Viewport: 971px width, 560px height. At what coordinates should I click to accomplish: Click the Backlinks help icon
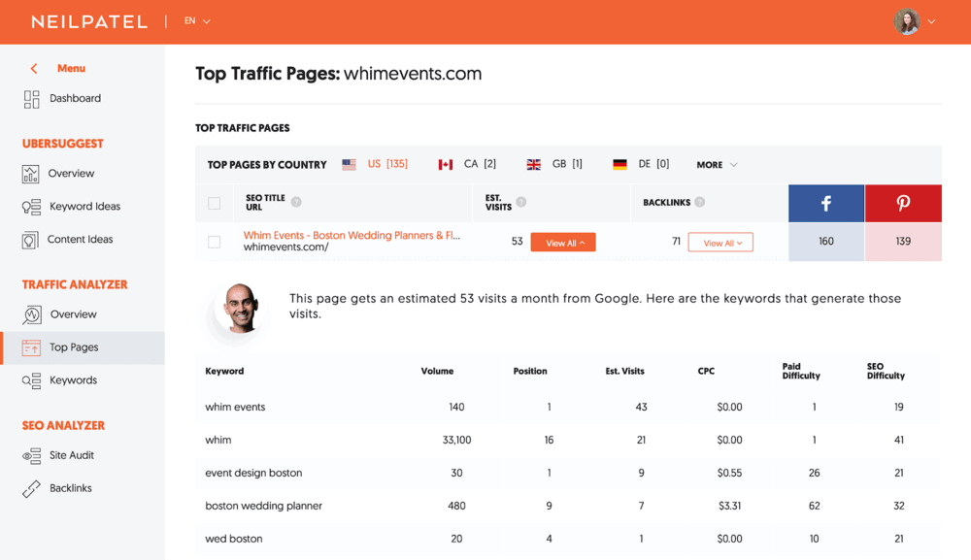(700, 202)
